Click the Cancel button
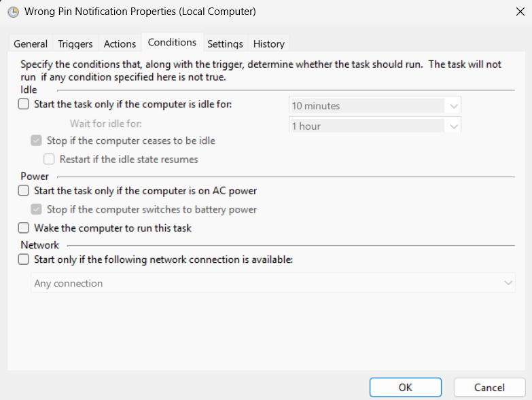532x400 pixels. (489, 387)
